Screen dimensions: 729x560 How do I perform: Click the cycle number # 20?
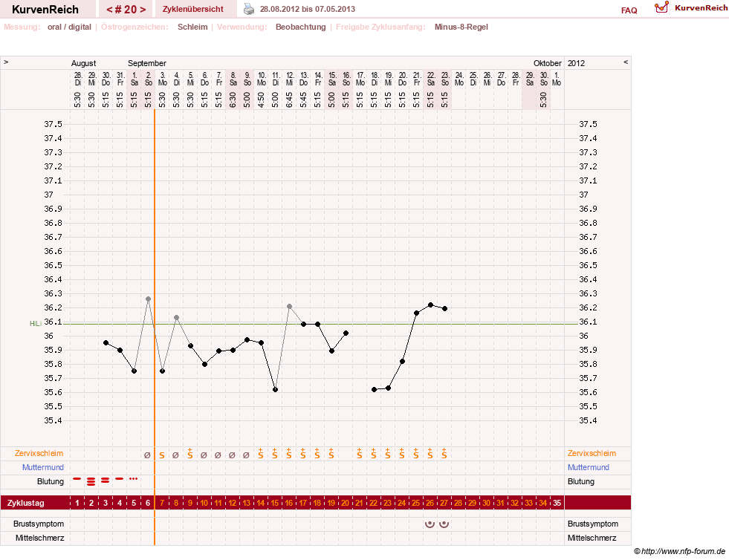click(126, 10)
